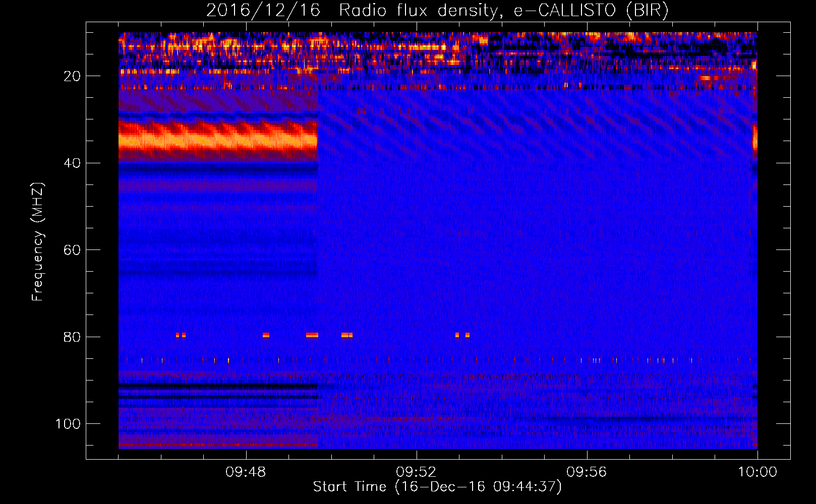Image resolution: width=816 pixels, height=504 pixels.
Task: Click the '09:56' time tick label
Action: [587, 472]
